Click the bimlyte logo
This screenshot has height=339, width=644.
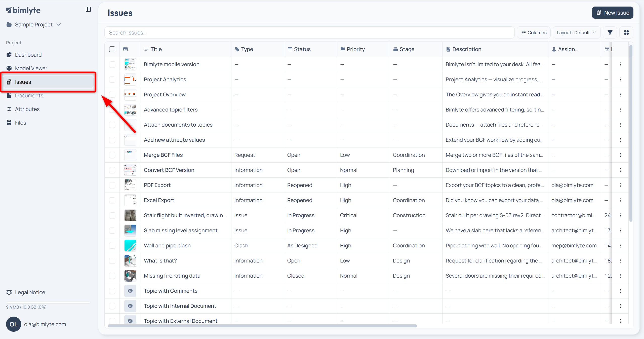23,10
